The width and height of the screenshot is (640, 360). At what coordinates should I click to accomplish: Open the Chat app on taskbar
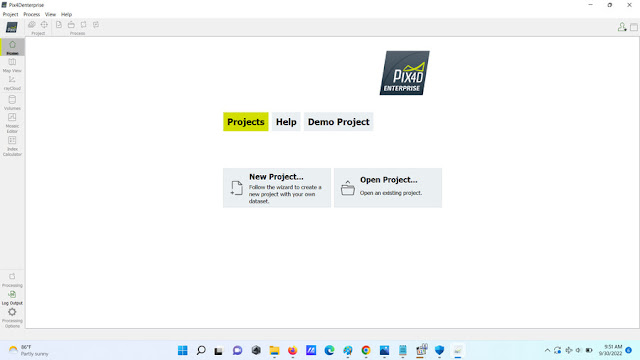pyautogui.click(x=237, y=350)
